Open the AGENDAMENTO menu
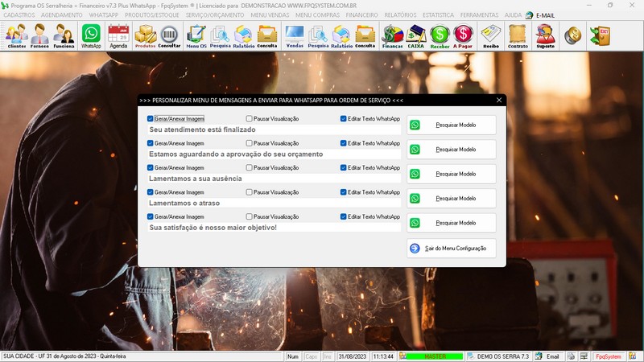The image size is (644, 362). point(62,15)
